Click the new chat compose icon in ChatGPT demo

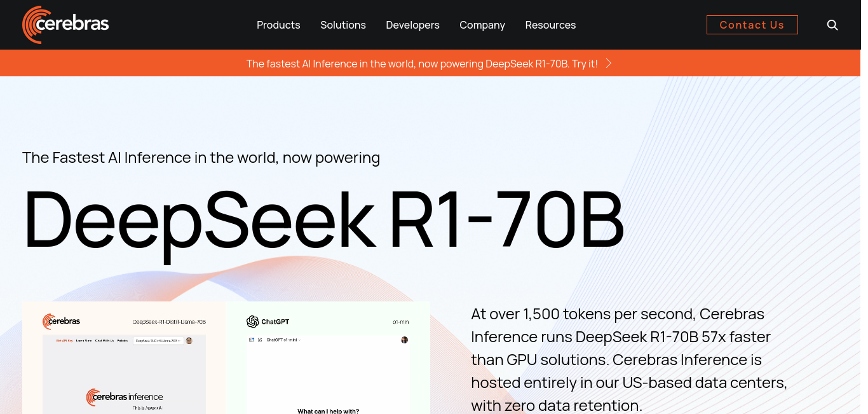point(260,340)
